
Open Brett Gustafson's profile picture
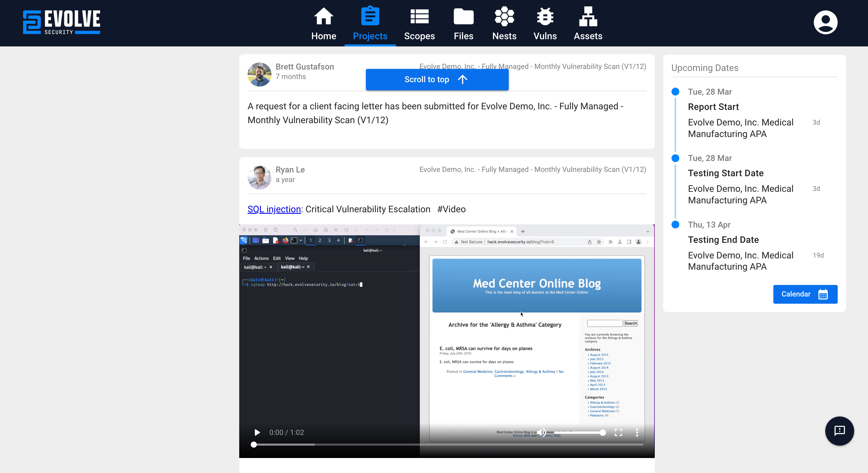click(259, 74)
